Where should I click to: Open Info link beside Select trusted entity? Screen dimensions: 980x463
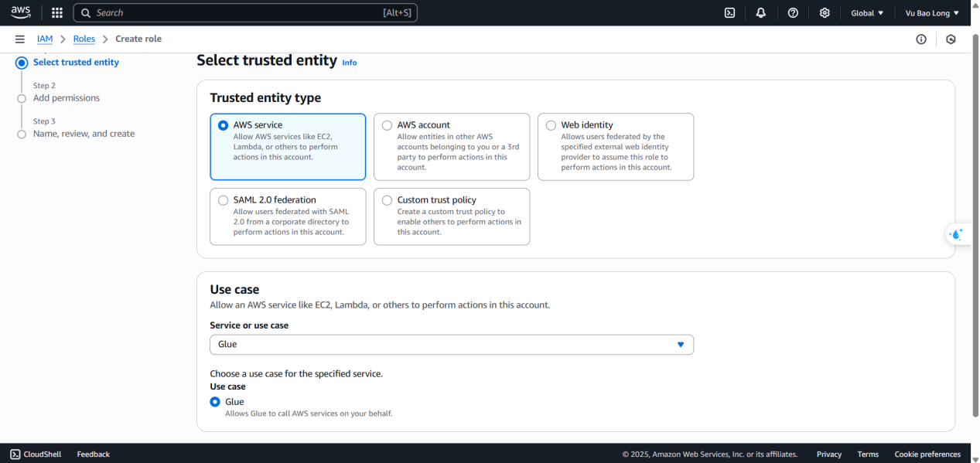[x=350, y=63]
